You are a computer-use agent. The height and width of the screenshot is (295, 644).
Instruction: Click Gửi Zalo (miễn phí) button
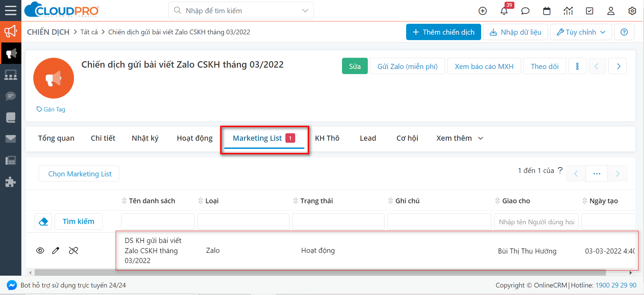click(408, 66)
